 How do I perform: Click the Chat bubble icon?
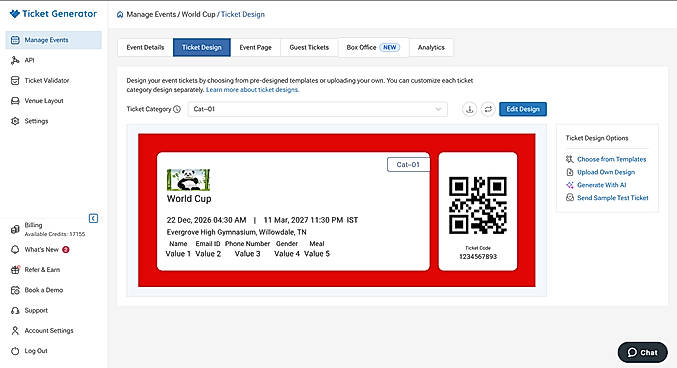click(632, 352)
